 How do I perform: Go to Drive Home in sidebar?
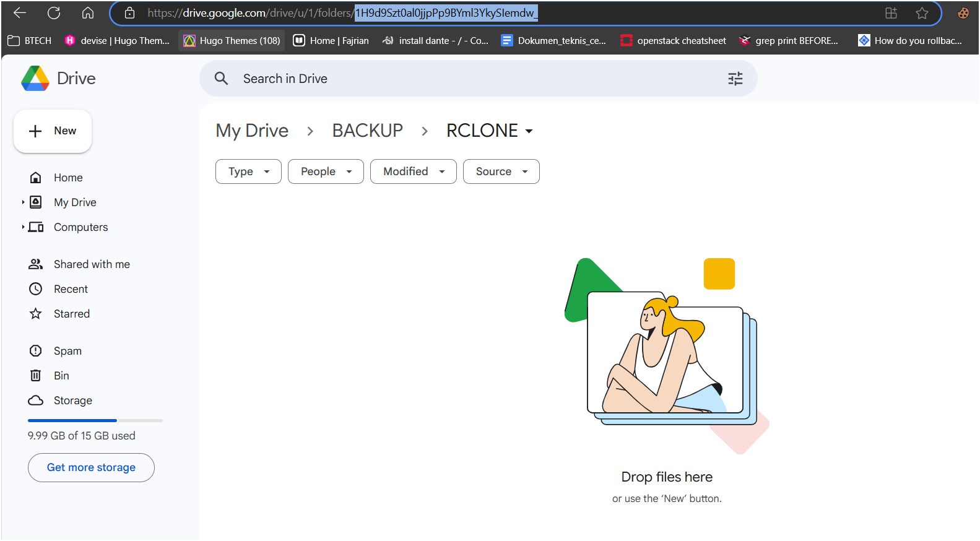click(68, 178)
